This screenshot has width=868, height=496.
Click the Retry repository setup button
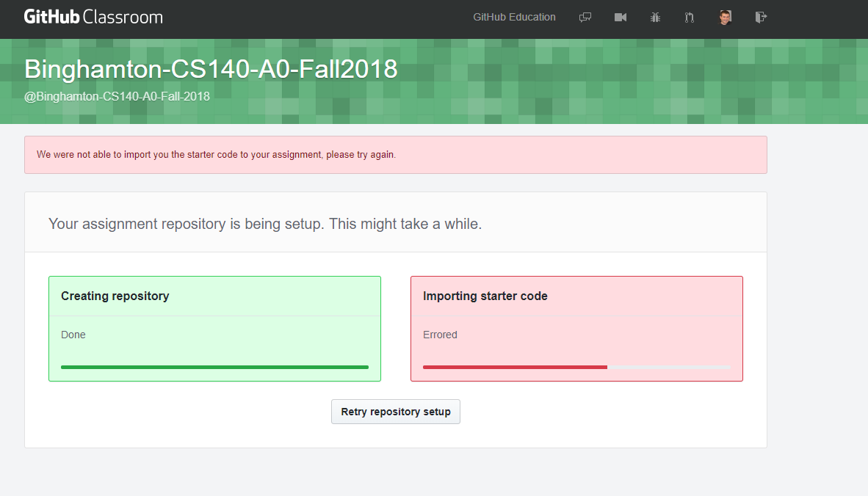(x=395, y=412)
